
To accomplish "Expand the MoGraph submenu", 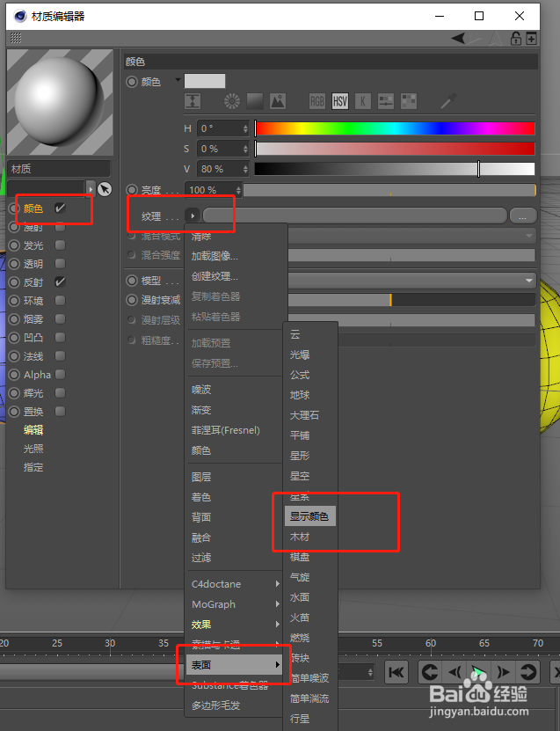I will (x=236, y=604).
